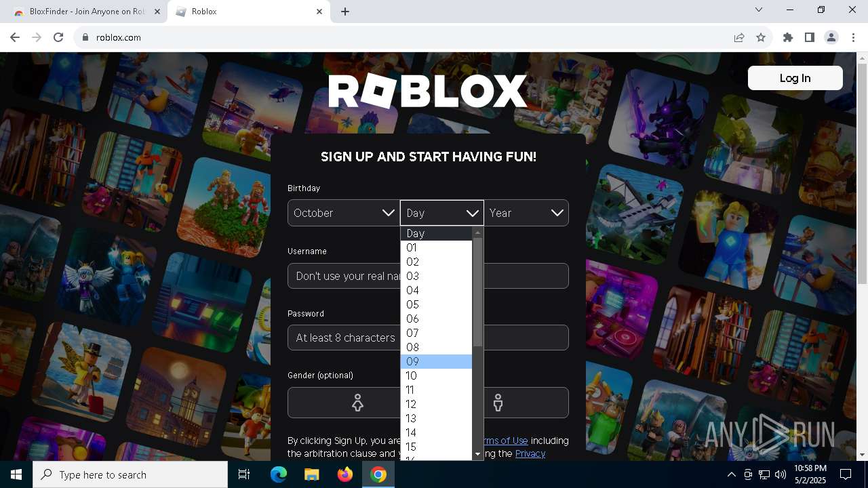Select day 15 from the list
Screen dimensions: 868x488
[436, 447]
